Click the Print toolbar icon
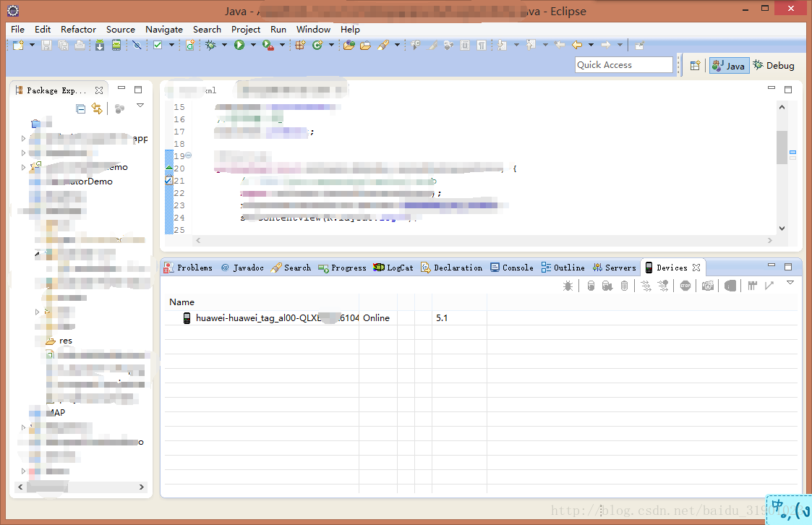The width and height of the screenshot is (812, 525). click(x=80, y=46)
